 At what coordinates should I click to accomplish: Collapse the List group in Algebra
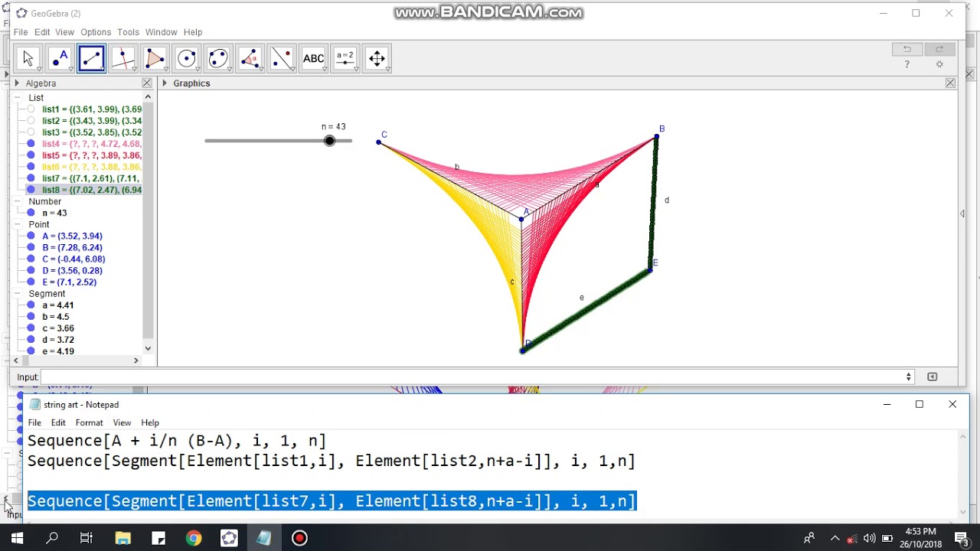click(17, 98)
